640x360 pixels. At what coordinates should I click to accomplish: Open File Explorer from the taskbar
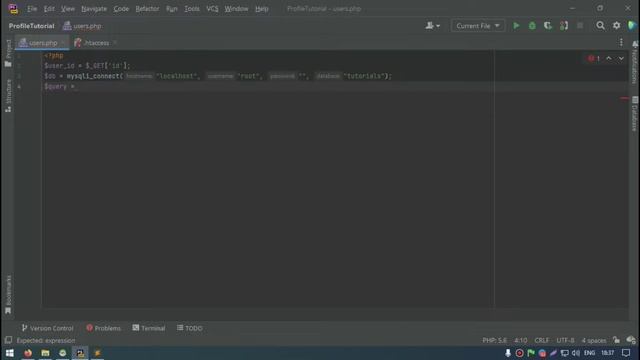tap(45, 353)
